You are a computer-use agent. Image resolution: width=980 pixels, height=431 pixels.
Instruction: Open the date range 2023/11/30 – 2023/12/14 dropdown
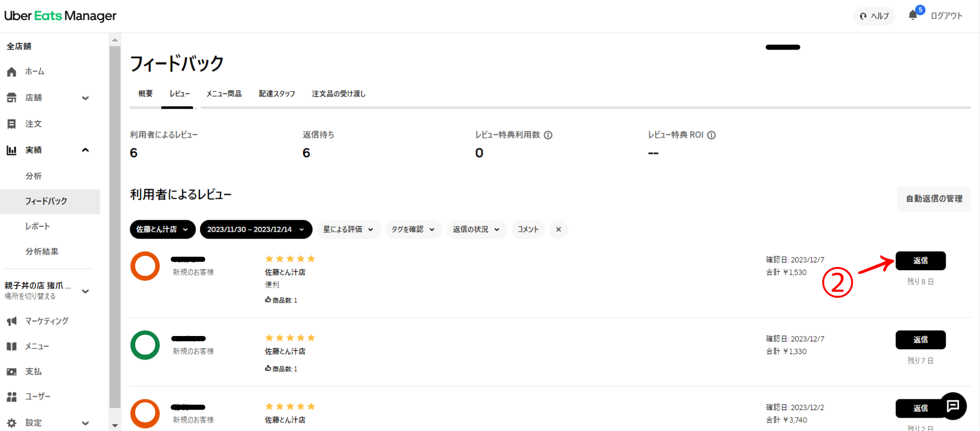[x=256, y=229]
